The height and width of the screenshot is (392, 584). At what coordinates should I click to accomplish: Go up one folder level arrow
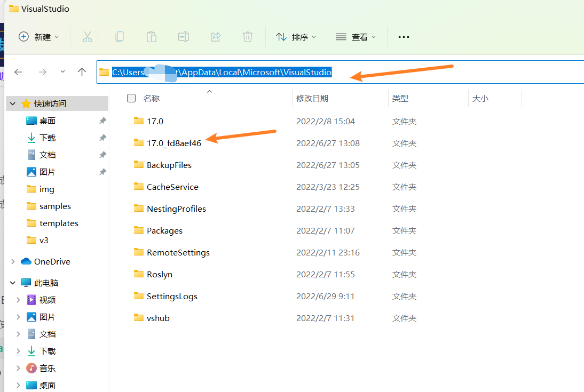click(x=82, y=72)
